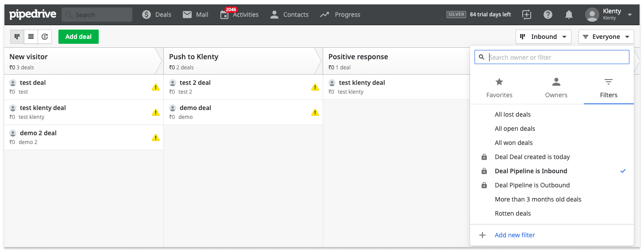Open notifications bell icon
The width and height of the screenshot is (644, 251).
[x=569, y=15]
